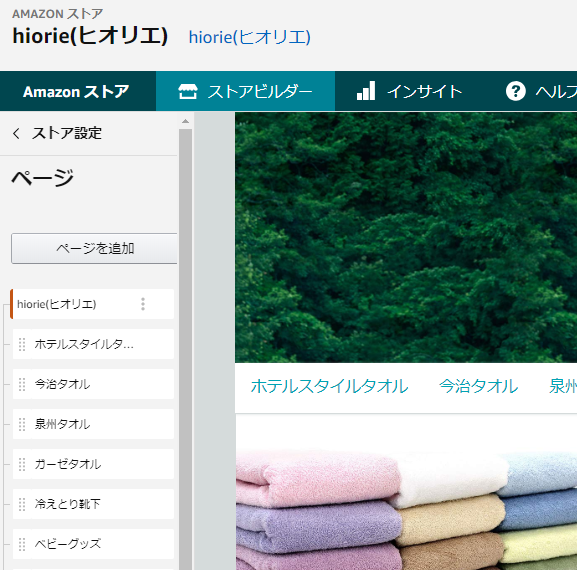Image resolution: width=577 pixels, height=570 pixels.
Task: Select the hiorie(ヒオリエ) home page item
Action: 92,304
